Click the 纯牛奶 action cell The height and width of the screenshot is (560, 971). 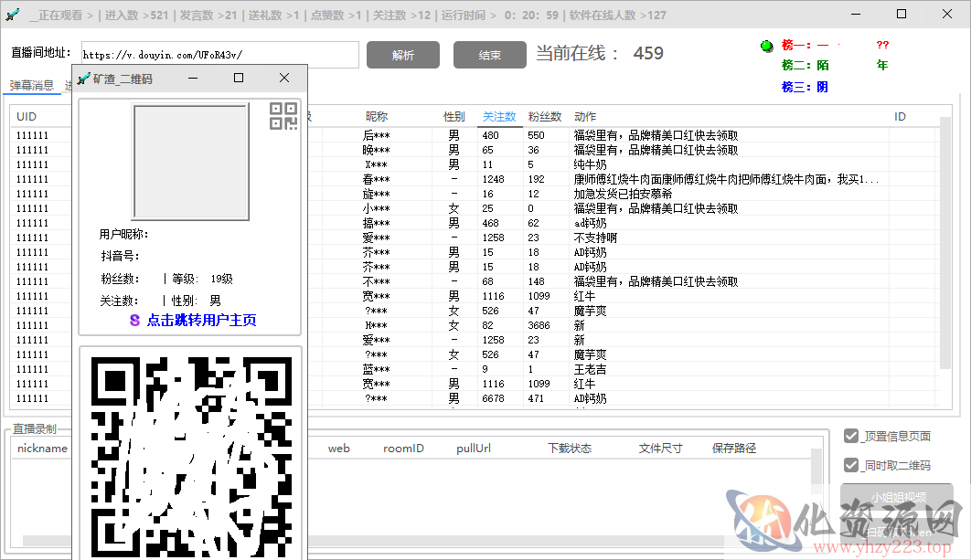tap(590, 164)
